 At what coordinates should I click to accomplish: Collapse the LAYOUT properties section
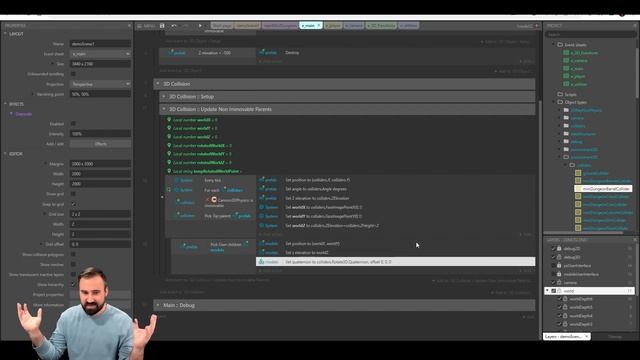(5, 34)
